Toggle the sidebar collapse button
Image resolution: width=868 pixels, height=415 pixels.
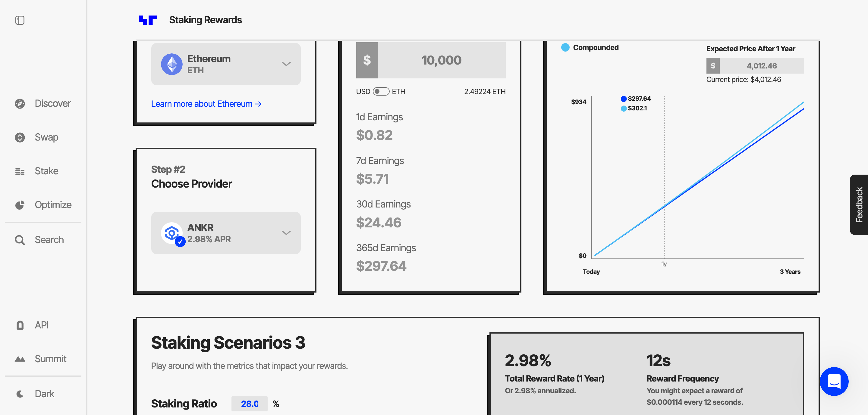click(20, 20)
